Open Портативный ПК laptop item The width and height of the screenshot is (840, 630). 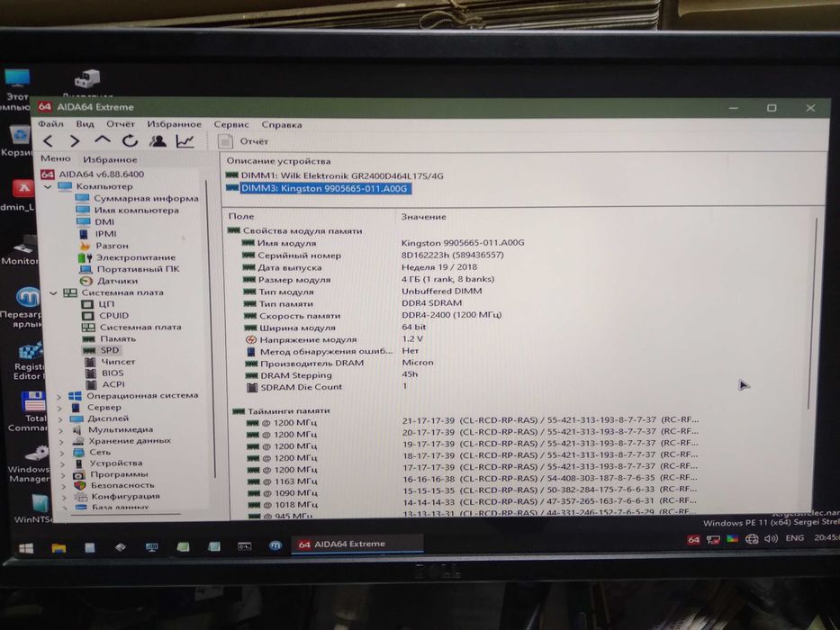(x=130, y=269)
